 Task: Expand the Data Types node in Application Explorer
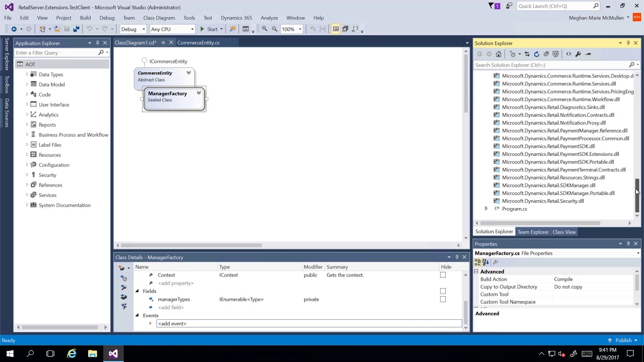point(27,74)
